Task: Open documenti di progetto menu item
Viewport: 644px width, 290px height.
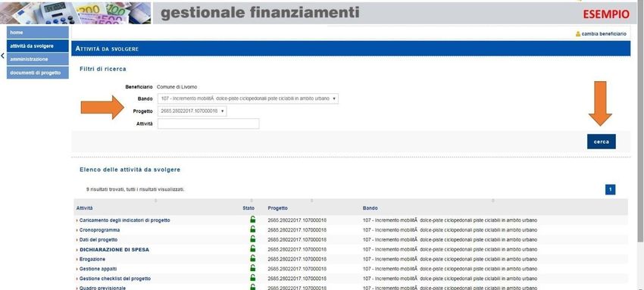Action: (x=37, y=73)
